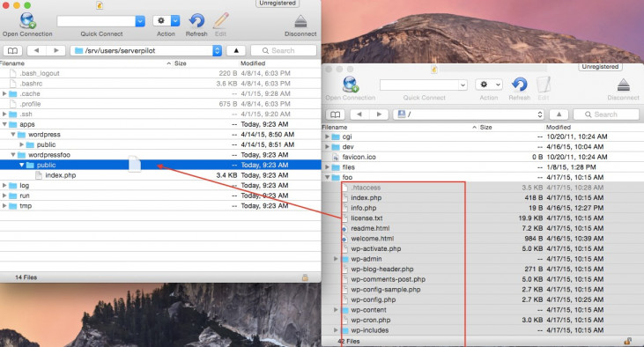The width and height of the screenshot is (644, 347).
Task: Expand the wp-admin folder
Action: pos(336,259)
